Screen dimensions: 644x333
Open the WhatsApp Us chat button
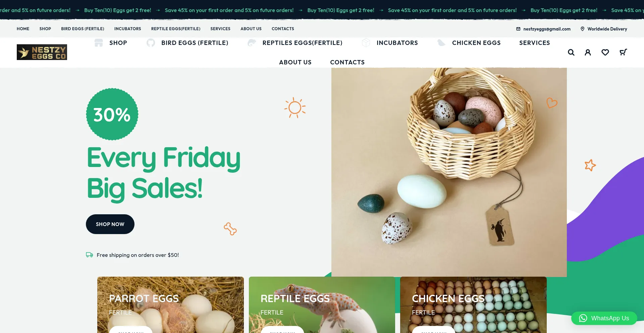(604, 318)
